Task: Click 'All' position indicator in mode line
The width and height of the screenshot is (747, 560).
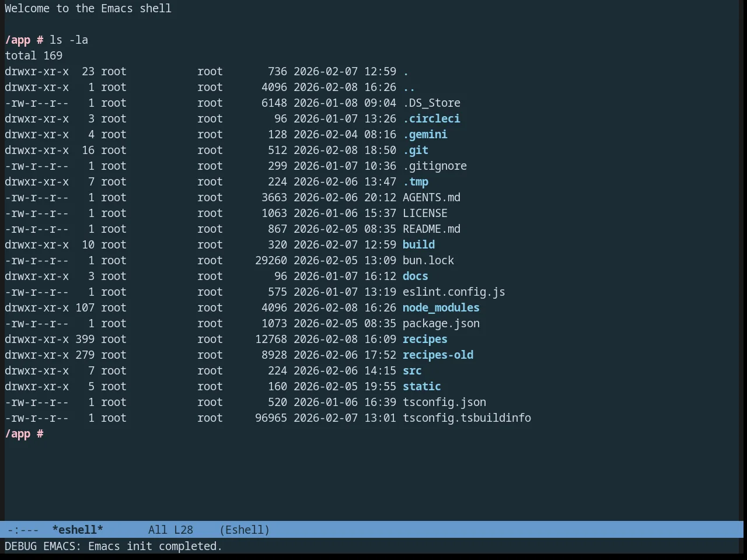Action: coord(158,530)
